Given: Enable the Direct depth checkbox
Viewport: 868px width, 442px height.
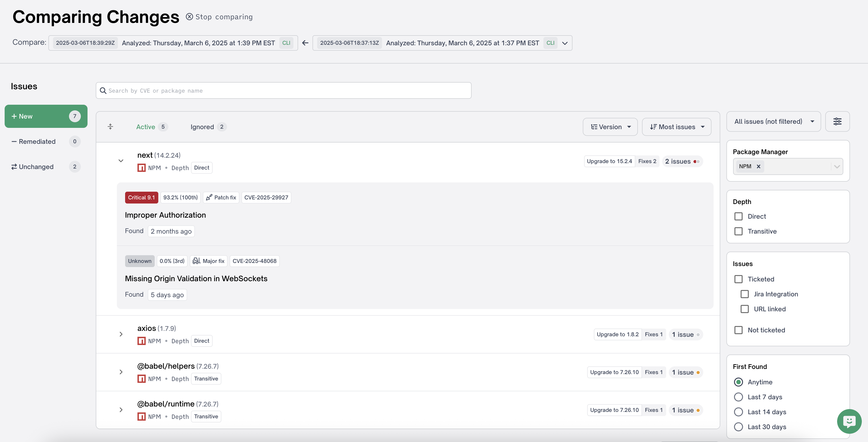Looking at the screenshot, I should tap(738, 216).
